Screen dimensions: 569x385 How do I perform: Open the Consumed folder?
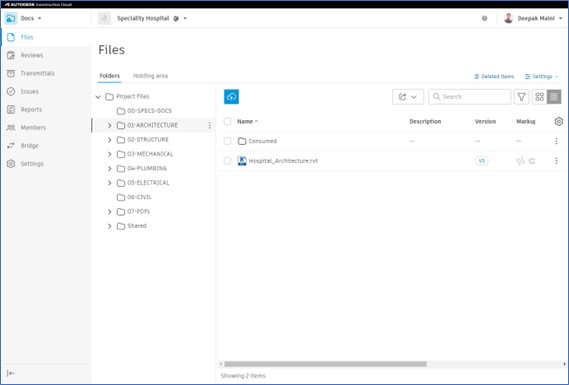point(262,141)
